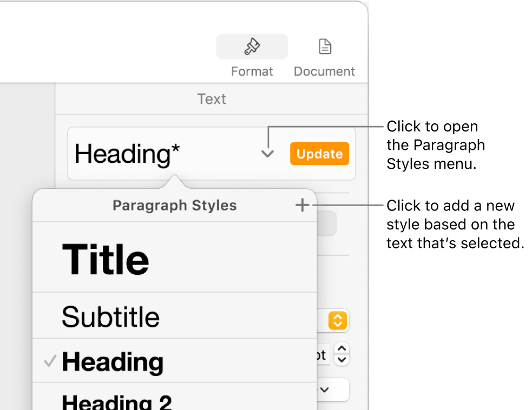This screenshot has height=410, width=532.
Task: Click the checkmark beside Heading
Action: tap(49, 361)
